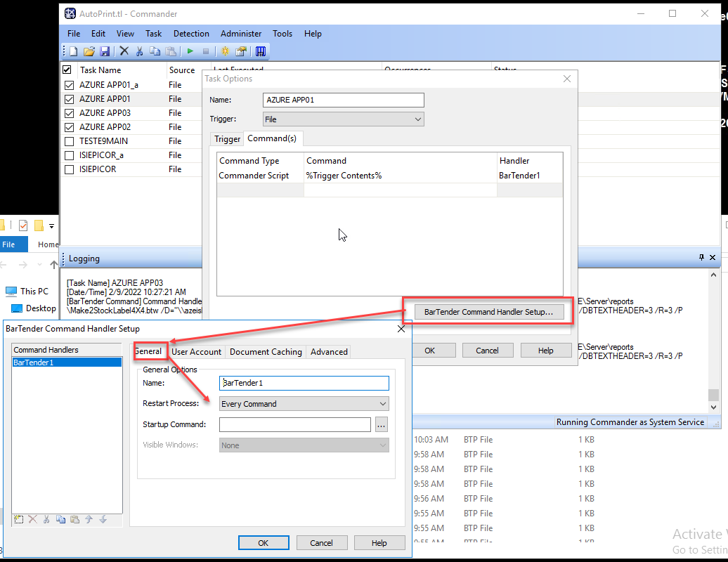Select BarTender1 in Command Handlers list

pos(67,362)
